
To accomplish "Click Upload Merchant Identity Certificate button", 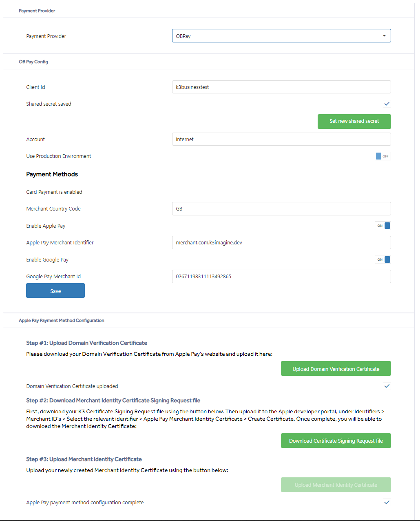I will click(336, 485).
